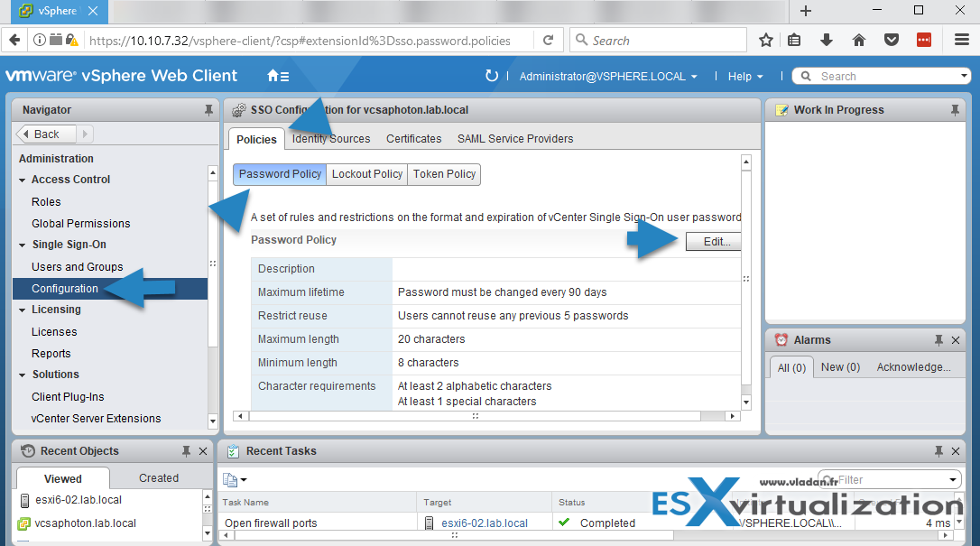Click the browser URL address field
Screen dimensions: 980x546
tap(300, 41)
